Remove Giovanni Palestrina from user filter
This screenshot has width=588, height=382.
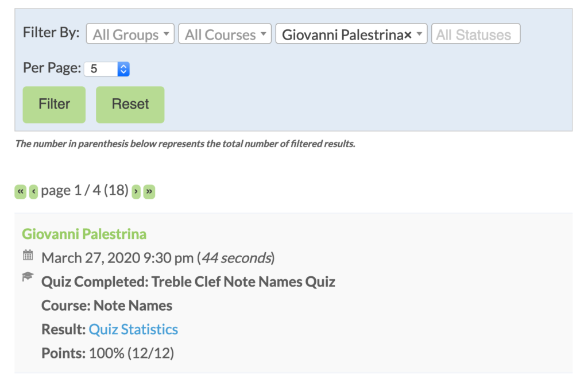[408, 35]
